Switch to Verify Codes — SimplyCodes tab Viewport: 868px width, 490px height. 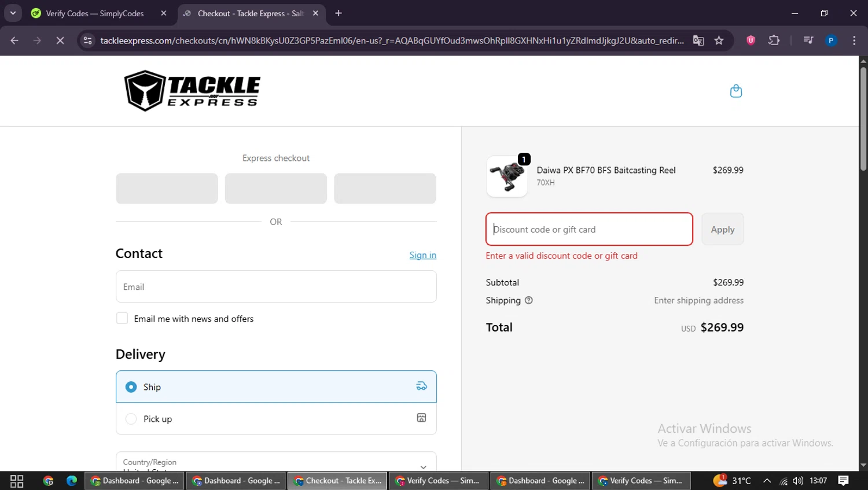95,13
